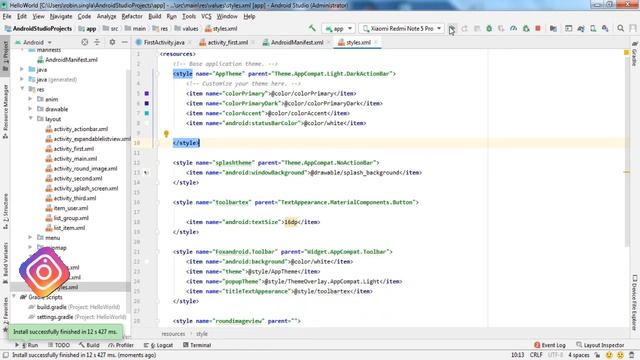Open the Event Log

pos(550,345)
